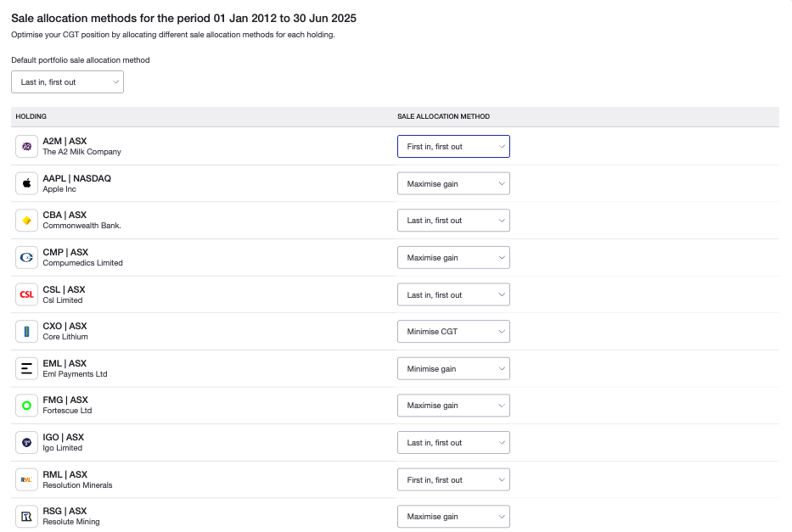Select the 'CBA | ASX' holding name
The height and width of the screenshot is (532, 792).
[x=65, y=215]
